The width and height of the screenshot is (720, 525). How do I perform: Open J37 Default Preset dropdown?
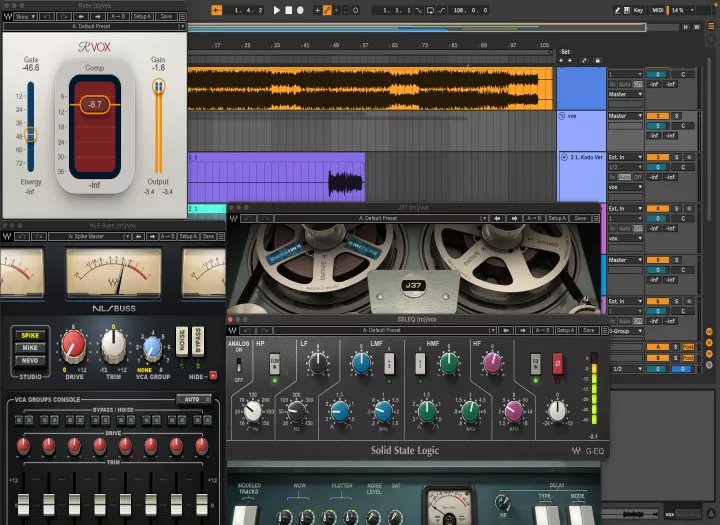point(381,219)
